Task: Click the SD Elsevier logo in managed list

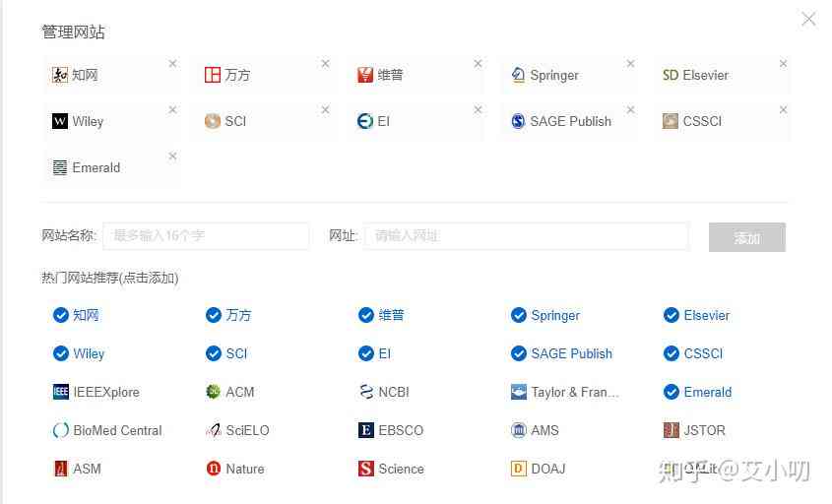Action: coord(671,75)
